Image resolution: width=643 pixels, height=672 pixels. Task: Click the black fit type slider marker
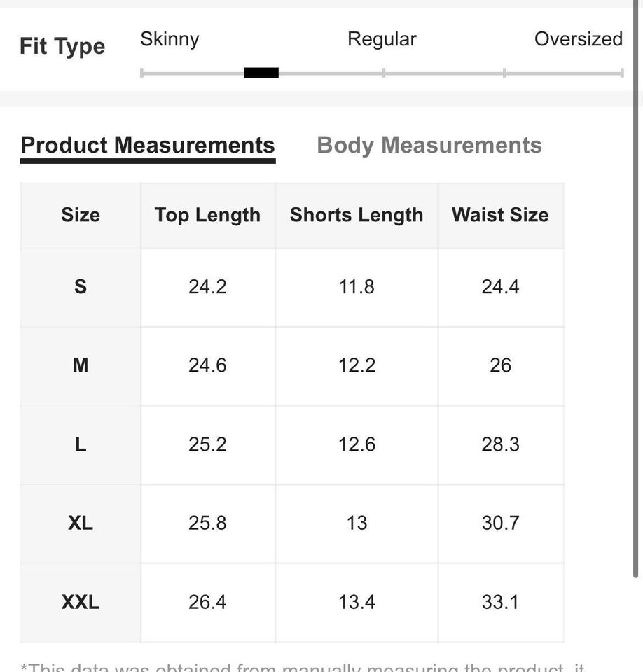(261, 73)
